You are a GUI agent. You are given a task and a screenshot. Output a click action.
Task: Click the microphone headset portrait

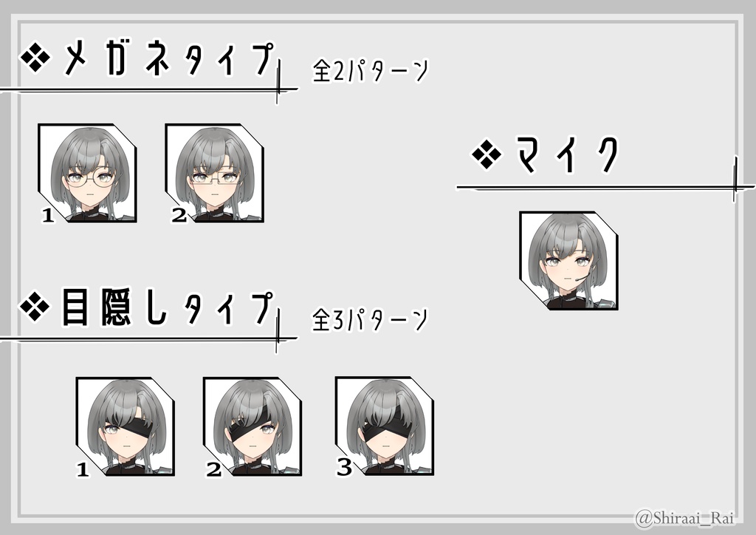tap(569, 261)
